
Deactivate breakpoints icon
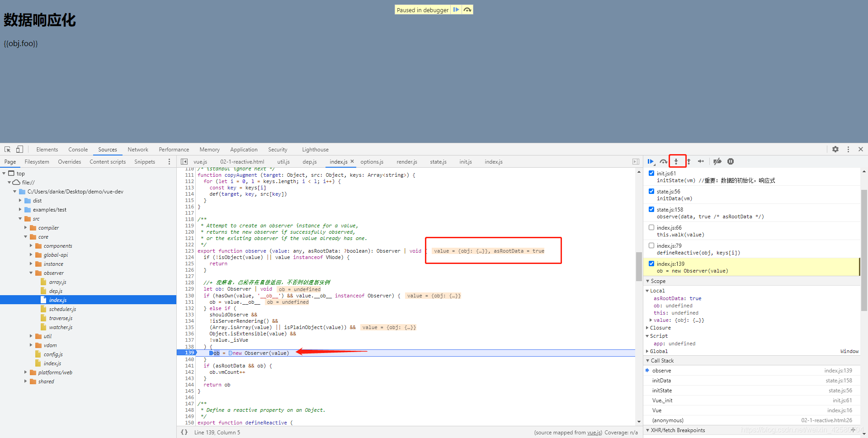tap(717, 161)
